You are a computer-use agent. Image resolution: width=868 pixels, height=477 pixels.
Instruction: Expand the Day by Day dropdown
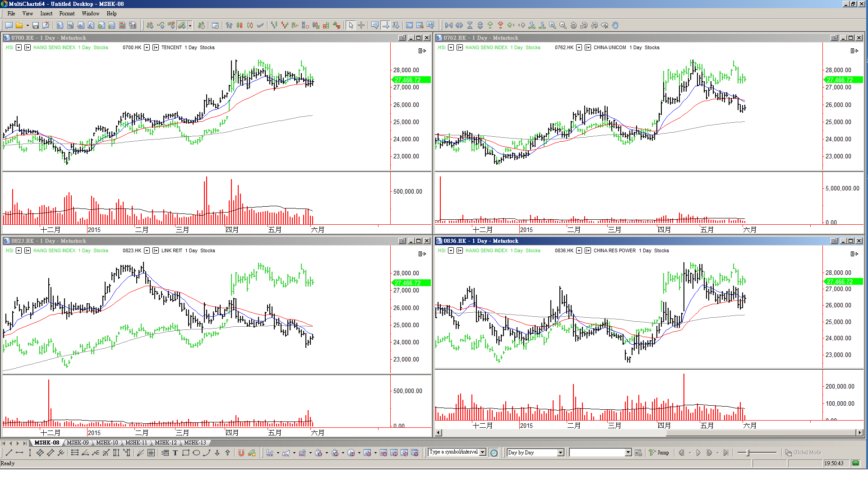tap(560, 453)
